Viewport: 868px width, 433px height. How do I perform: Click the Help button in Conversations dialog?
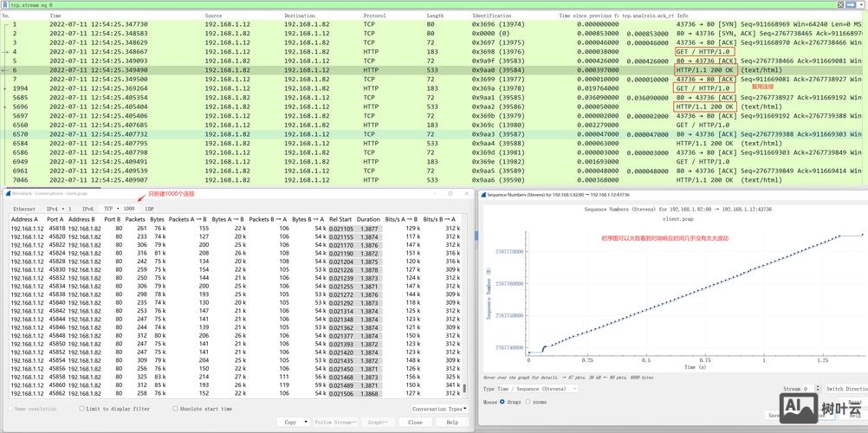coord(451,423)
